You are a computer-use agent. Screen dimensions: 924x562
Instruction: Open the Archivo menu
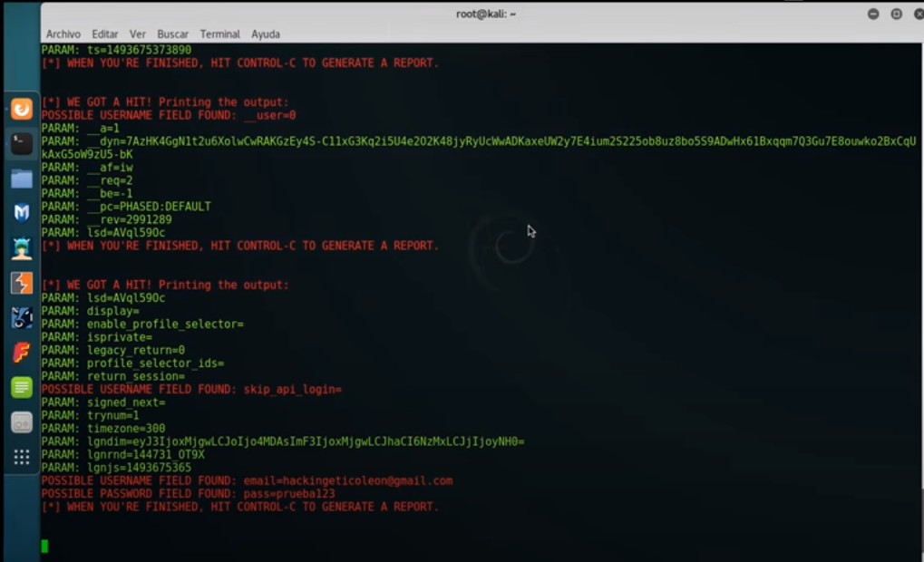63,34
